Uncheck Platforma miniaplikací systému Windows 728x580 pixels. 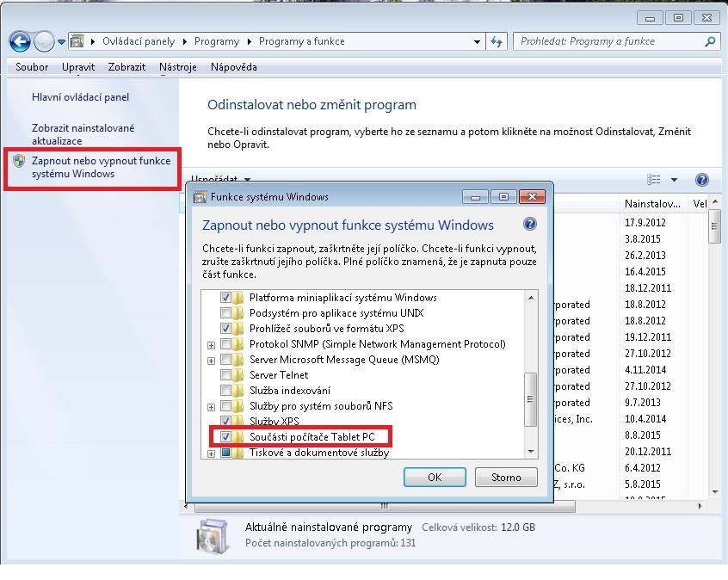[225, 297]
